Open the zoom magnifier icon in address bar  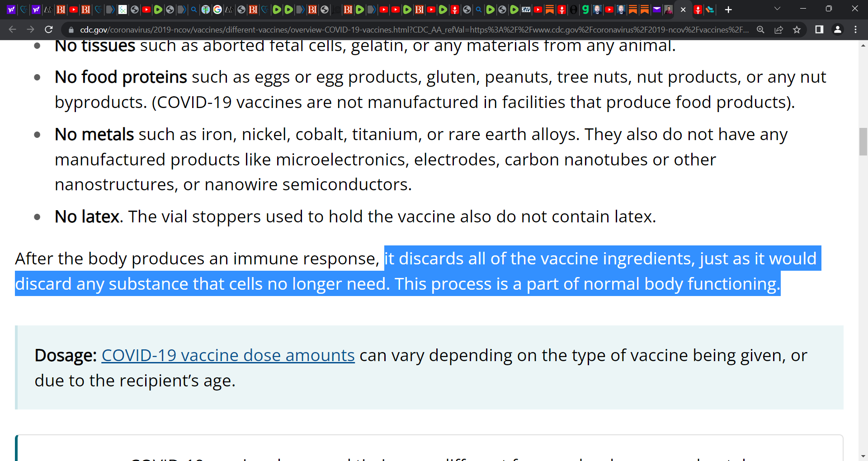[x=760, y=29]
